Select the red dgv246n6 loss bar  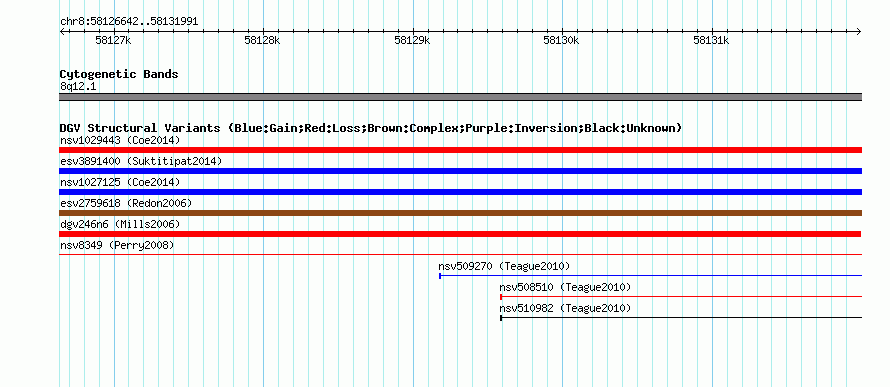click(460, 234)
